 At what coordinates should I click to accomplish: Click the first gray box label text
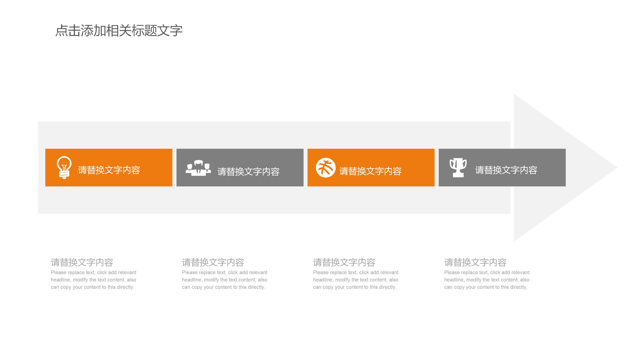(x=248, y=172)
